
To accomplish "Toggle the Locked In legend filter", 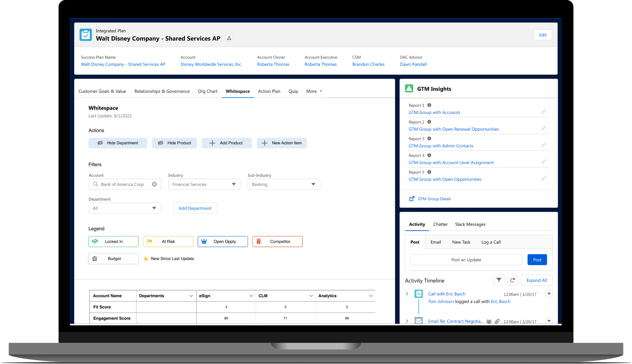I will pyautogui.click(x=114, y=241).
